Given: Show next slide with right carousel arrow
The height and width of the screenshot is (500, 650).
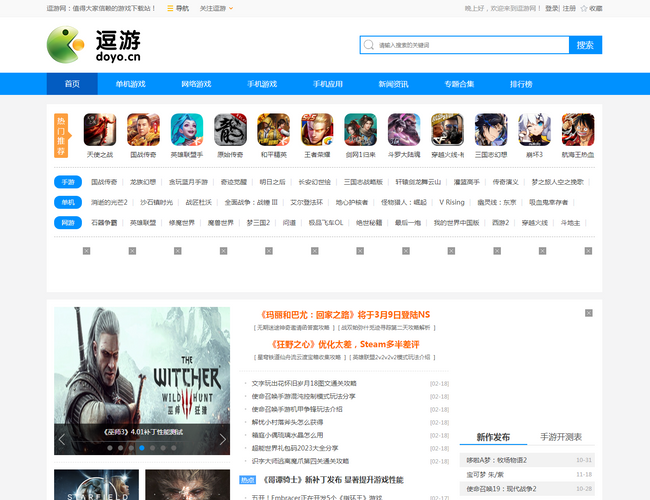Looking at the screenshot, I should (x=223, y=439).
